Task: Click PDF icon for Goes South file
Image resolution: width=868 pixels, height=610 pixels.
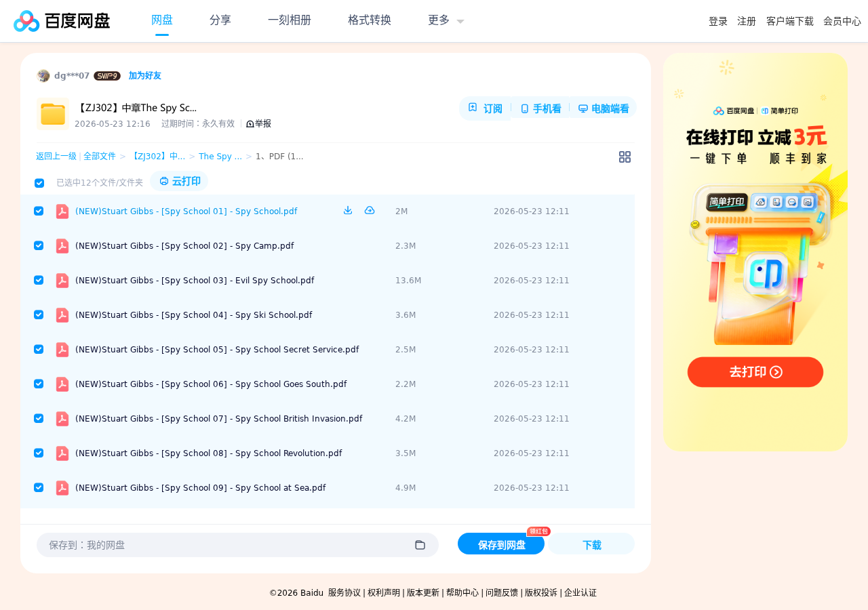Action: pos(62,384)
